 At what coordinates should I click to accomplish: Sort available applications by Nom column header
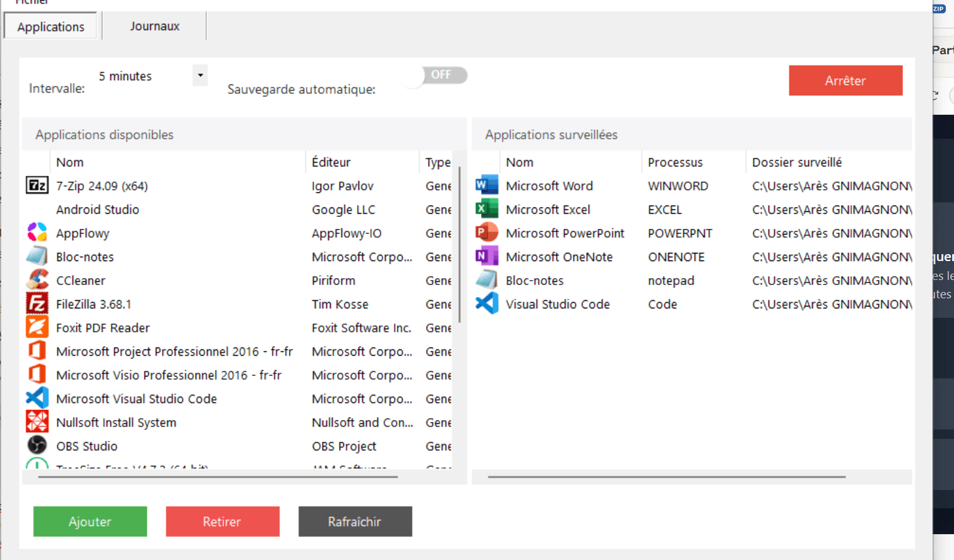pos(177,162)
